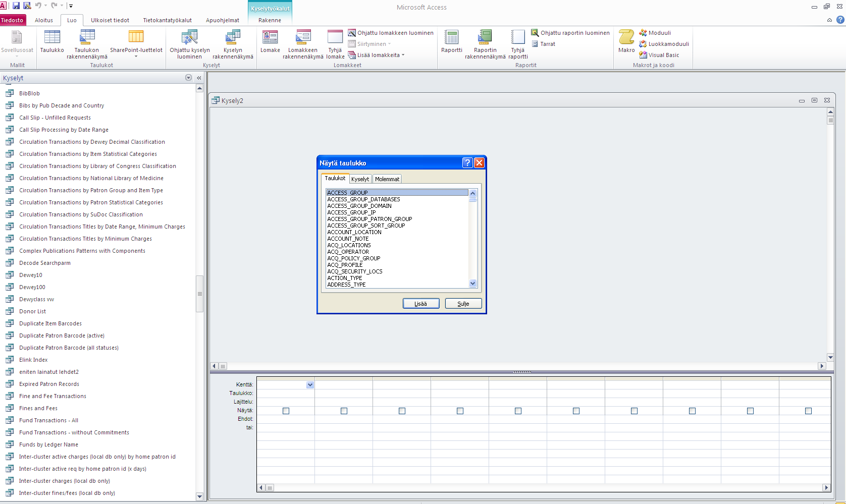Click help question mark in Näytä taulukko dialog
The height and width of the screenshot is (504, 846).
click(467, 162)
